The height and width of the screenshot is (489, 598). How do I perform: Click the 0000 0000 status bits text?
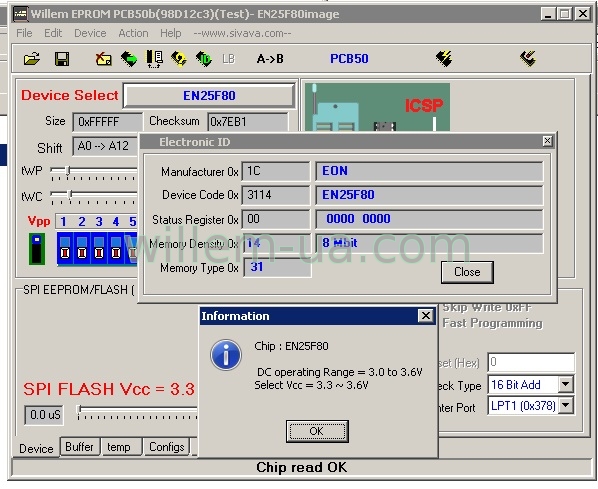point(358,219)
